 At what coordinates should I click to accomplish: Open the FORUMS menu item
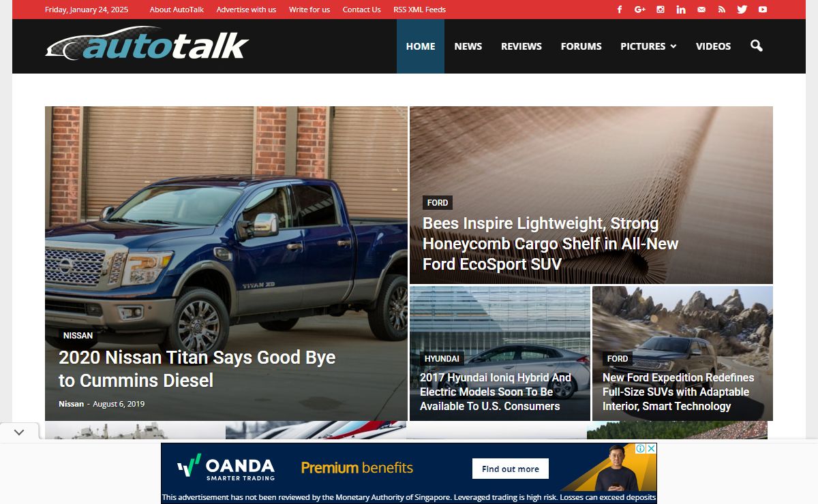(581, 46)
